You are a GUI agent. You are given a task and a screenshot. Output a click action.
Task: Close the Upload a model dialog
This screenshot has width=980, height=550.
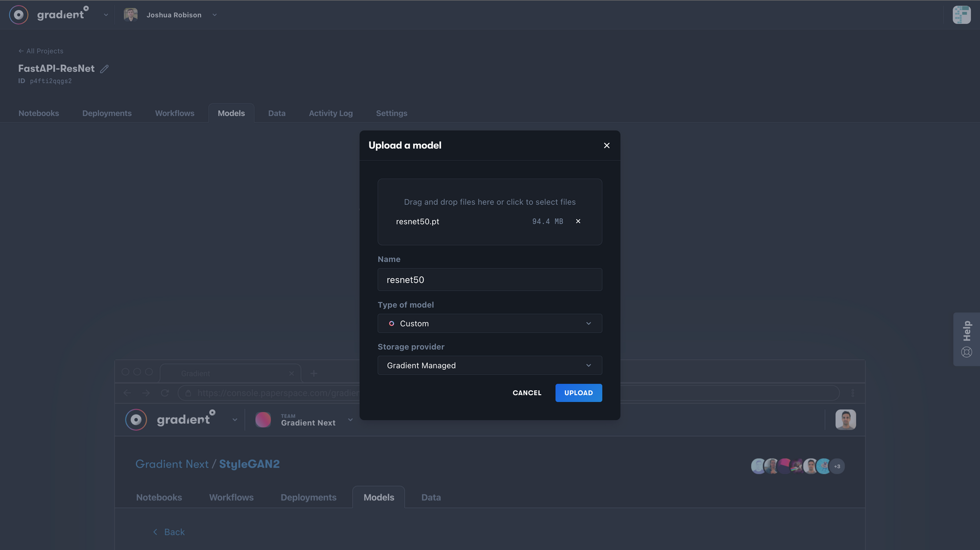[x=607, y=145]
